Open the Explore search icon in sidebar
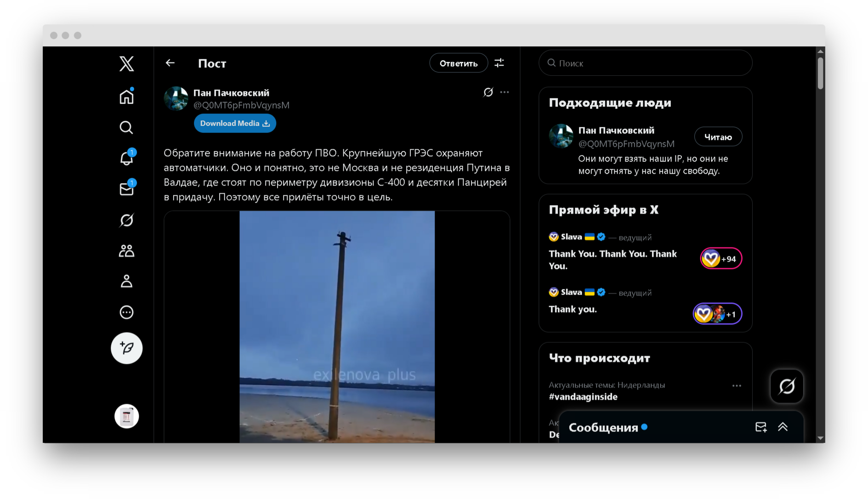868x504 pixels. coord(126,127)
